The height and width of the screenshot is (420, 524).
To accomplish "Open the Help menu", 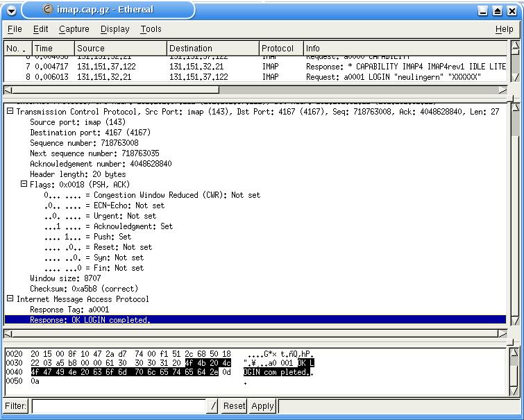I will pos(504,29).
